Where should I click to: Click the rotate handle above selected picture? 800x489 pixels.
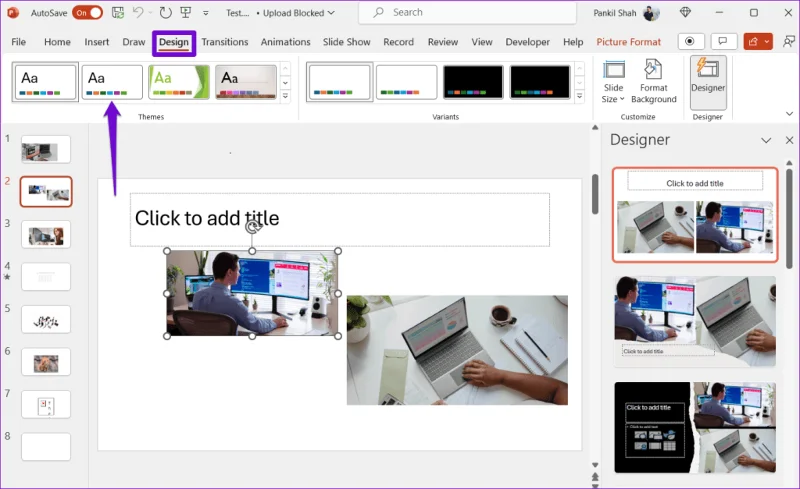(x=253, y=226)
